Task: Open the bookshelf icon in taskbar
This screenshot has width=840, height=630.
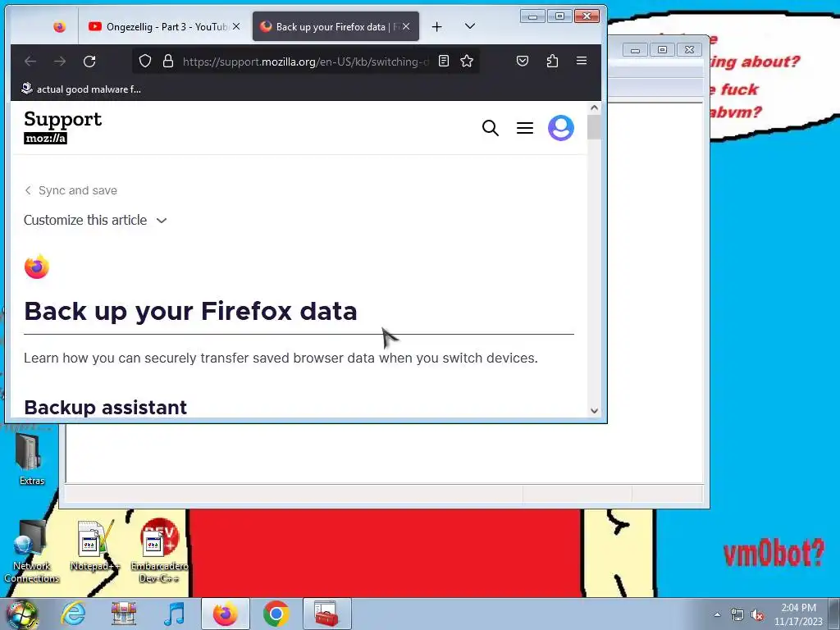Action: pyautogui.click(x=124, y=614)
